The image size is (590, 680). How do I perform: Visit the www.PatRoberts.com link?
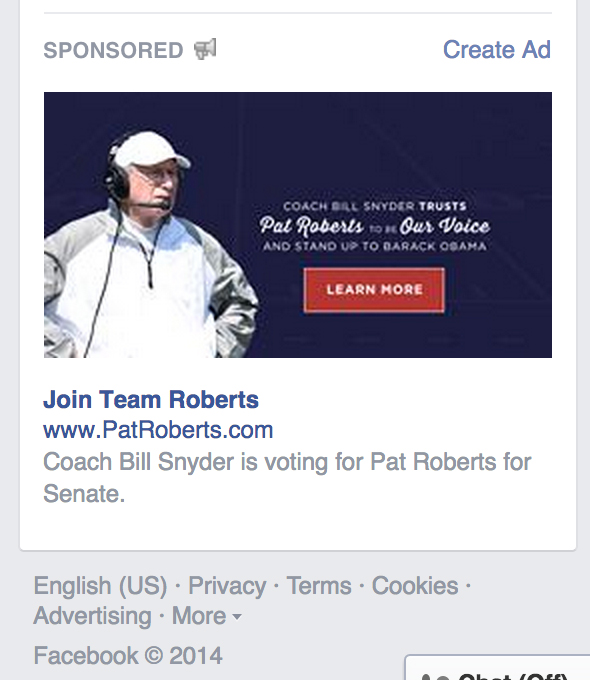pos(158,430)
